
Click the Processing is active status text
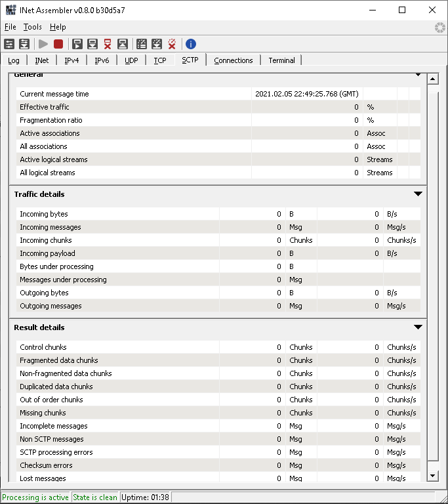(35, 497)
